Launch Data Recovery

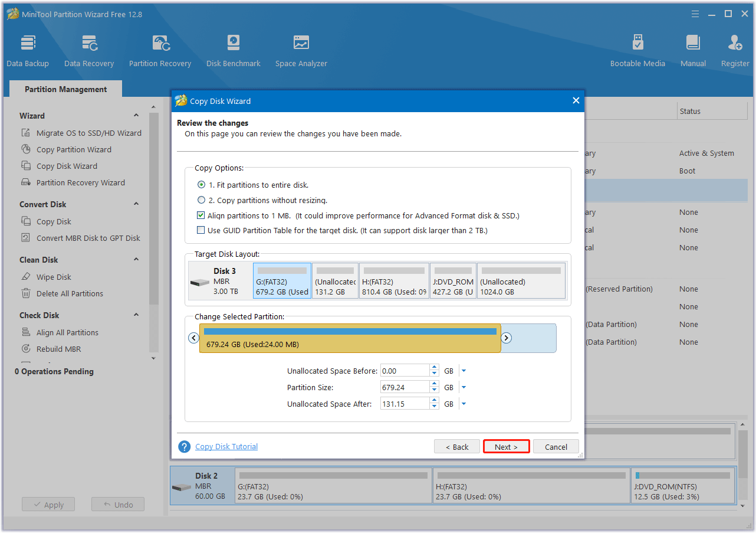point(88,50)
